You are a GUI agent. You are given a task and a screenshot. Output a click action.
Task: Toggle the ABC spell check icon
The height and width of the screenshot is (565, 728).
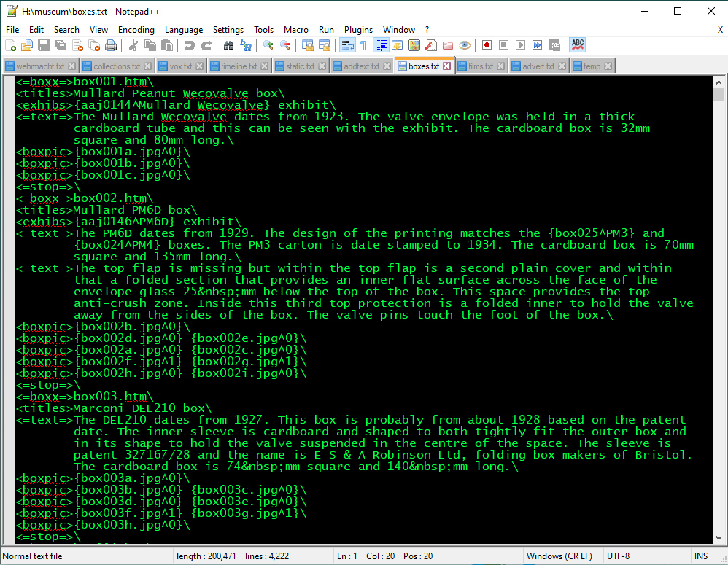(x=577, y=45)
